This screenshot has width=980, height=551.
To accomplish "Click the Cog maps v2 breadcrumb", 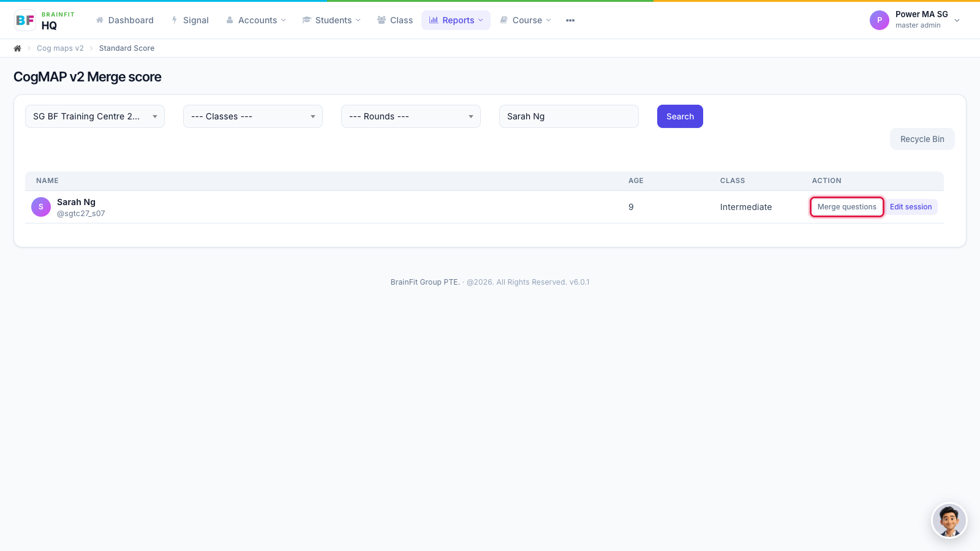I will 60,48.
